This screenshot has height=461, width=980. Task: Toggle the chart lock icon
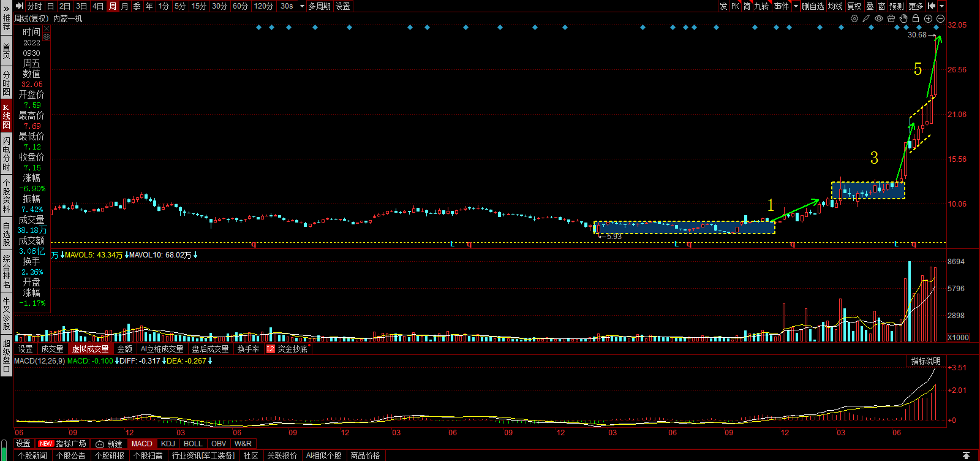tap(916, 18)
